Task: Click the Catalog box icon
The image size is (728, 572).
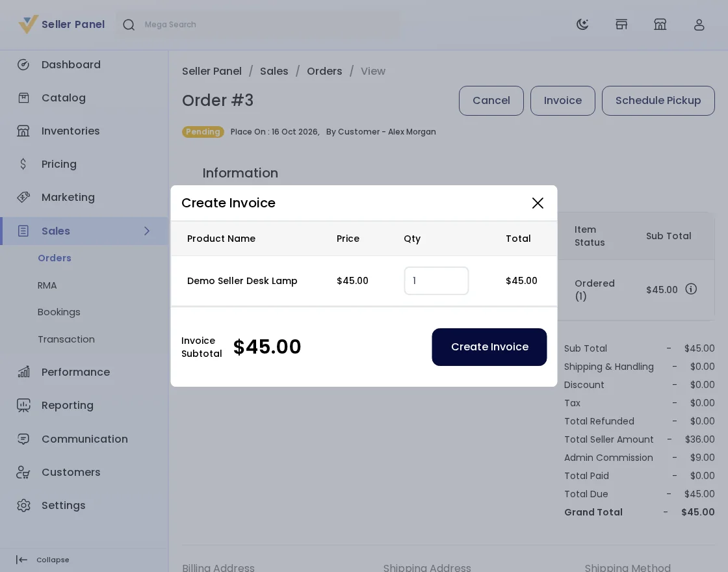Action: click(x=23, y=98)
